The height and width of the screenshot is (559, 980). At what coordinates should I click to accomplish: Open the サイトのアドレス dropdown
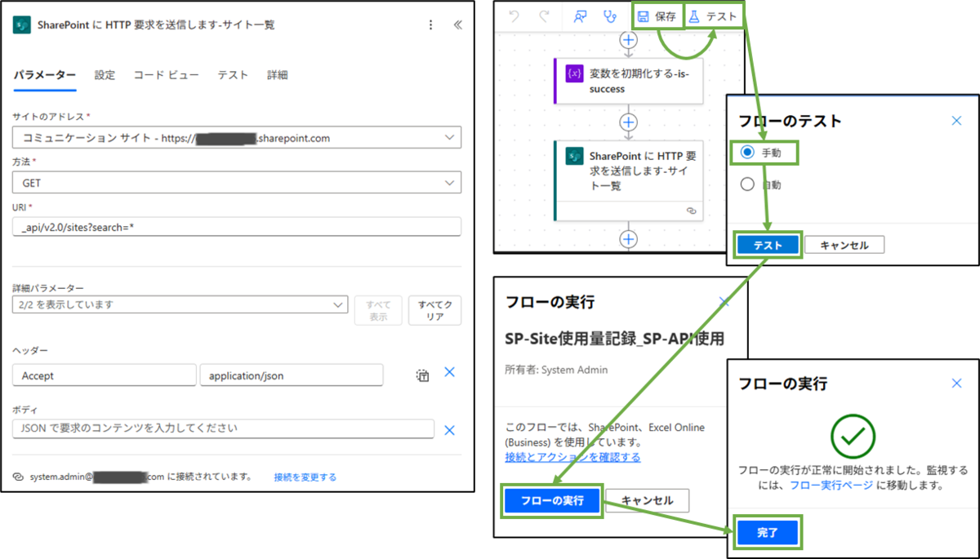[x=237, y=138]
